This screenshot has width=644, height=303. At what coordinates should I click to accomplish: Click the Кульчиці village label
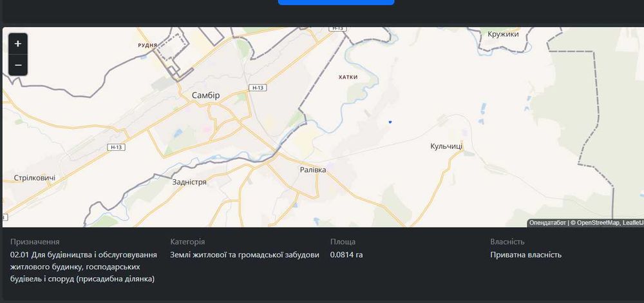point(446,147)
